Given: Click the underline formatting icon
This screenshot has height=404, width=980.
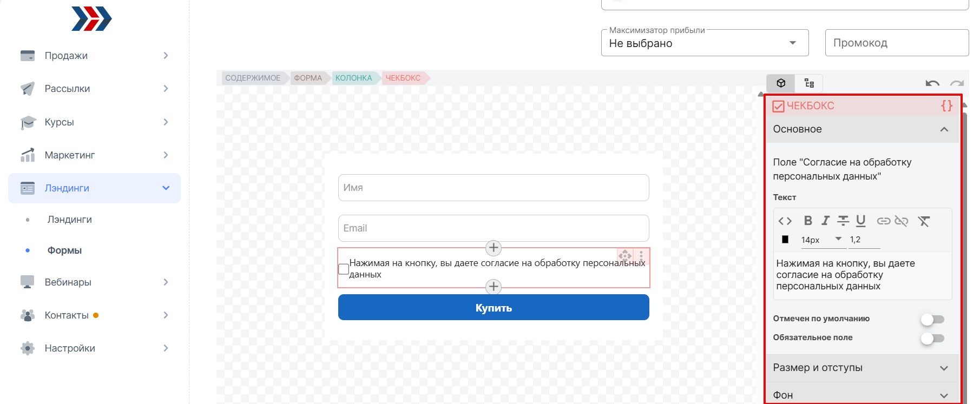Looking at the screenshot, I should 861,221.
